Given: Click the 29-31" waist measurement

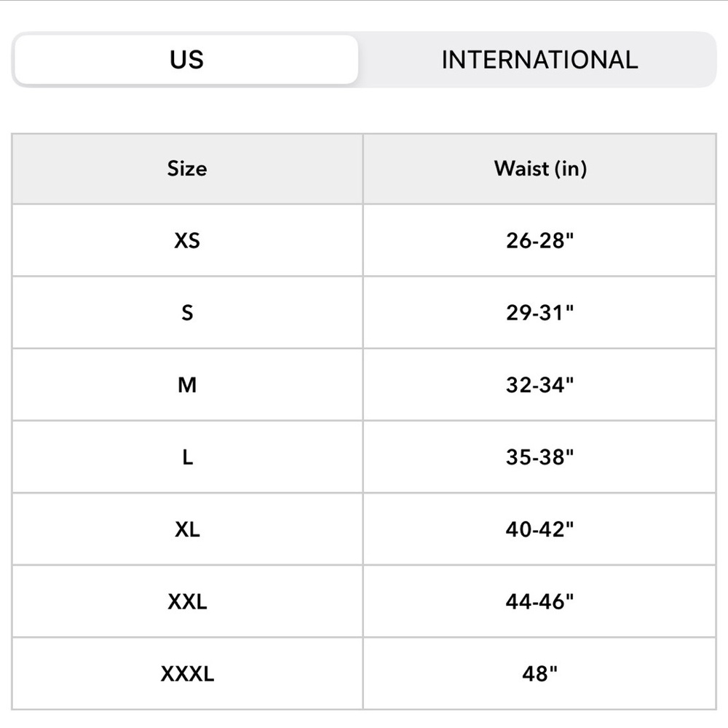Looking at the screenshot, I should coord(540,312).
